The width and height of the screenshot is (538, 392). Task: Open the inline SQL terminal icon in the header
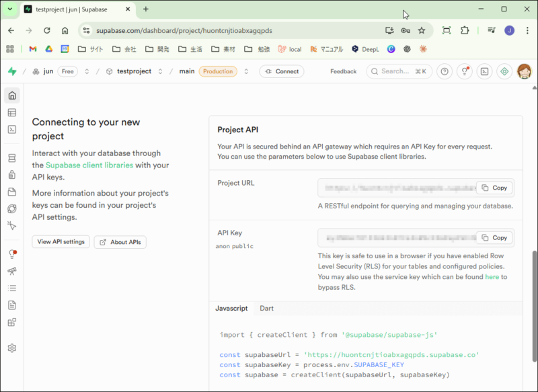tap(484, 71)
